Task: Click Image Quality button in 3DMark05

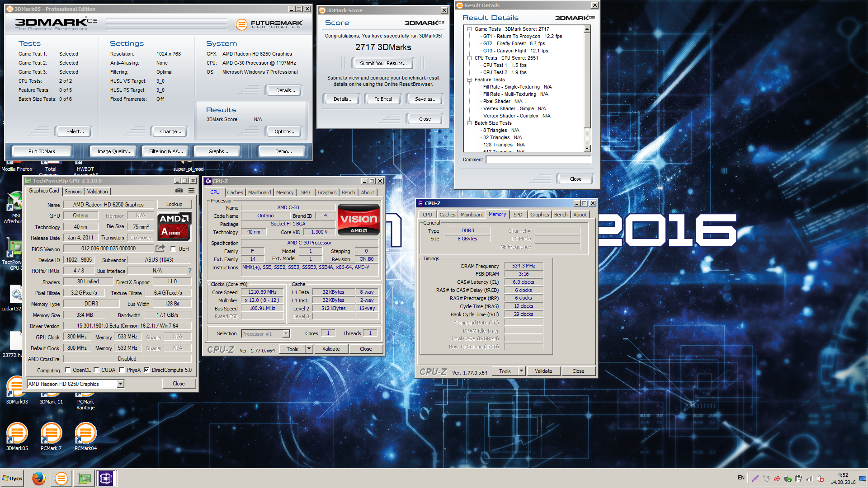Action: click(114, 151)
